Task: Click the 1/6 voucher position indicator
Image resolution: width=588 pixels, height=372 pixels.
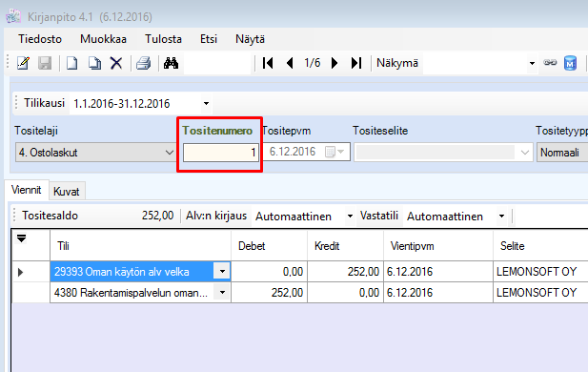Action: point(312,63)
